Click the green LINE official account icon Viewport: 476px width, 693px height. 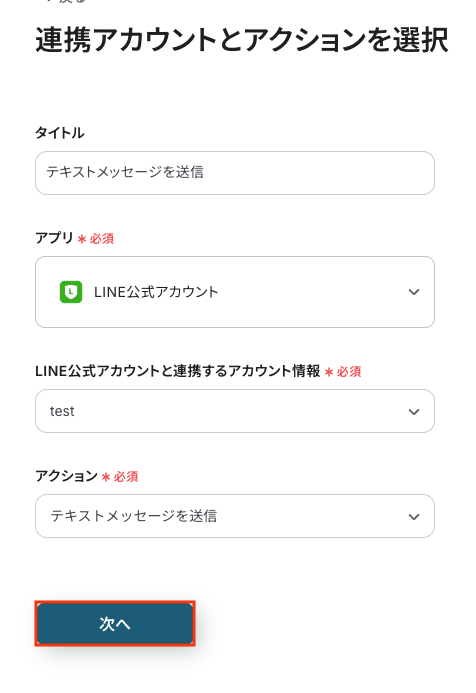click(x=71, y=292)
